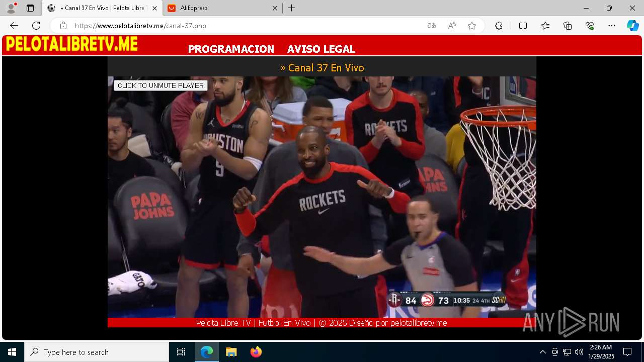
Task: Open Task View from the taskbar
Action: tap(181, 352)
